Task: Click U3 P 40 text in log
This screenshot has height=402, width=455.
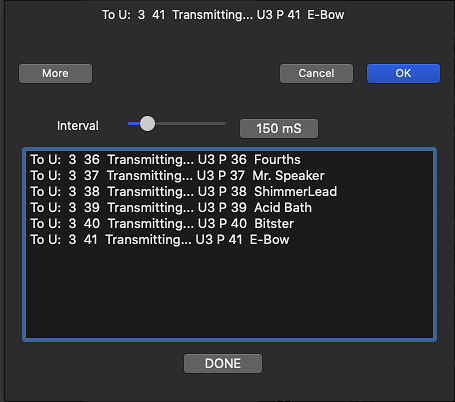Action: 222,224
